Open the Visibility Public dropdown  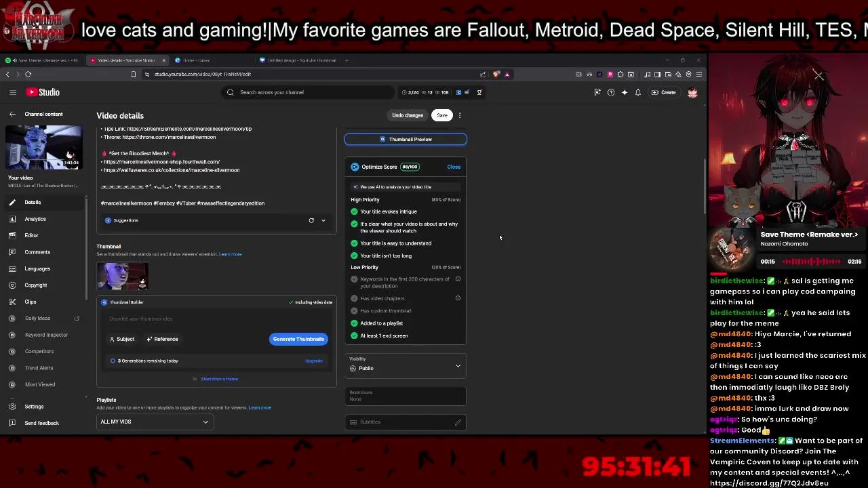(406, 365)
